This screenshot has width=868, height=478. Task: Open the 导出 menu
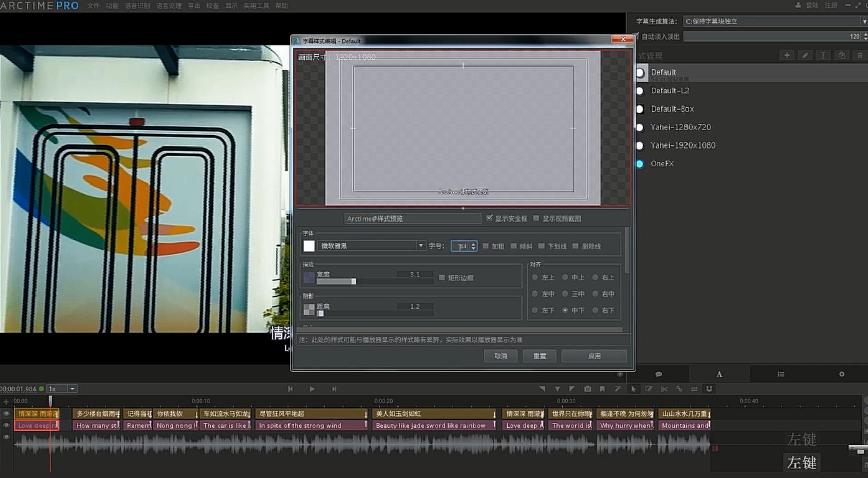pos(194,6)
